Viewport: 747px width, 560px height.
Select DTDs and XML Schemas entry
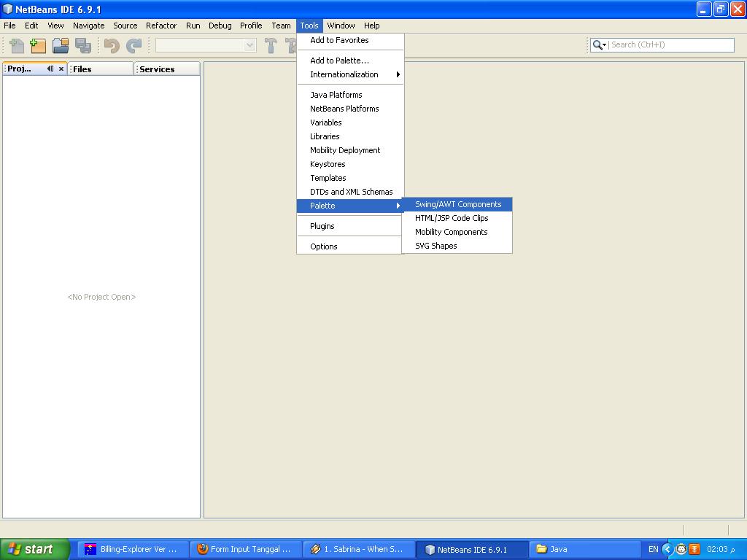pyautogui.click(x=350, y=192)
